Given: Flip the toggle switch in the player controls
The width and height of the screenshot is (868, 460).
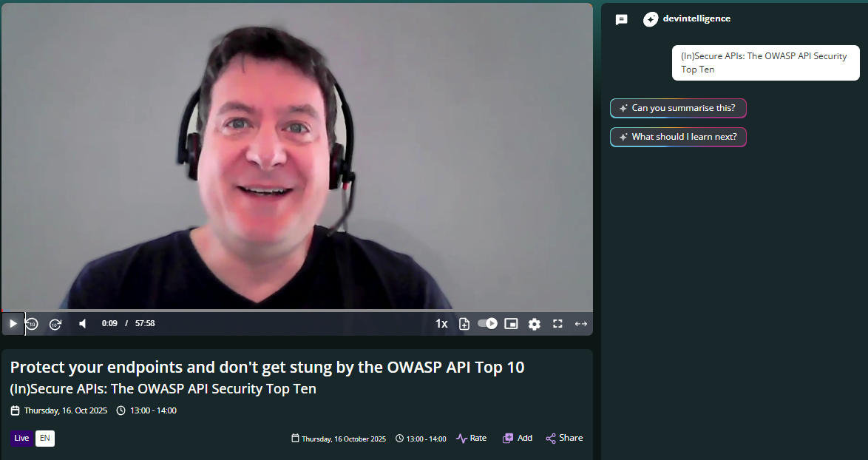Looking at the screenshot, I should [x=487, y=323].
